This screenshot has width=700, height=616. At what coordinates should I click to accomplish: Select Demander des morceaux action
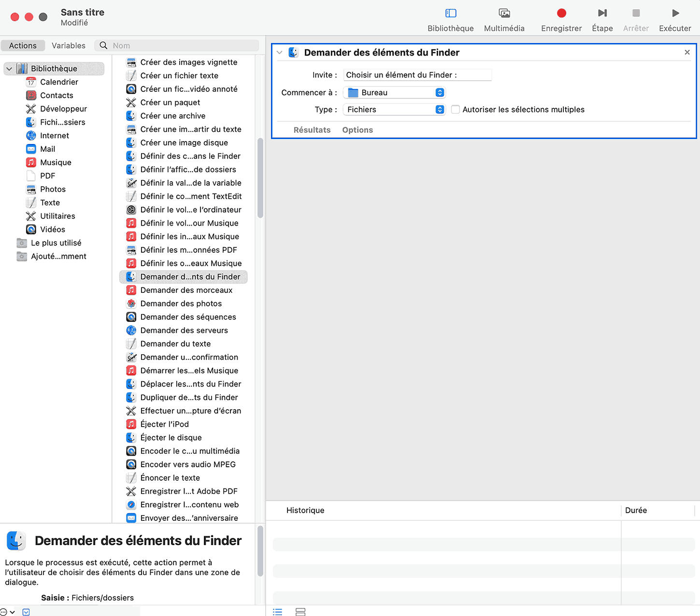click(186, 290)
